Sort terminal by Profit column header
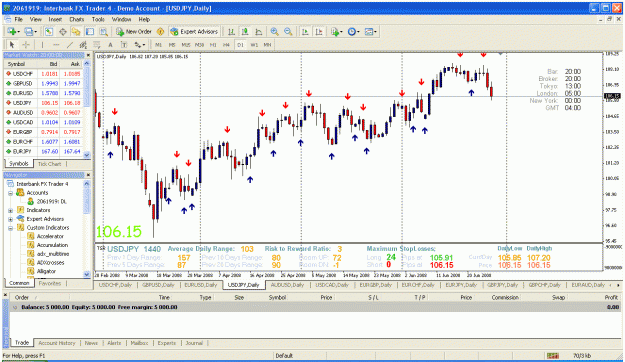Image resolution: width=625 pixels, height=362 pixels. pyautogui.click(x=611, y=297)
